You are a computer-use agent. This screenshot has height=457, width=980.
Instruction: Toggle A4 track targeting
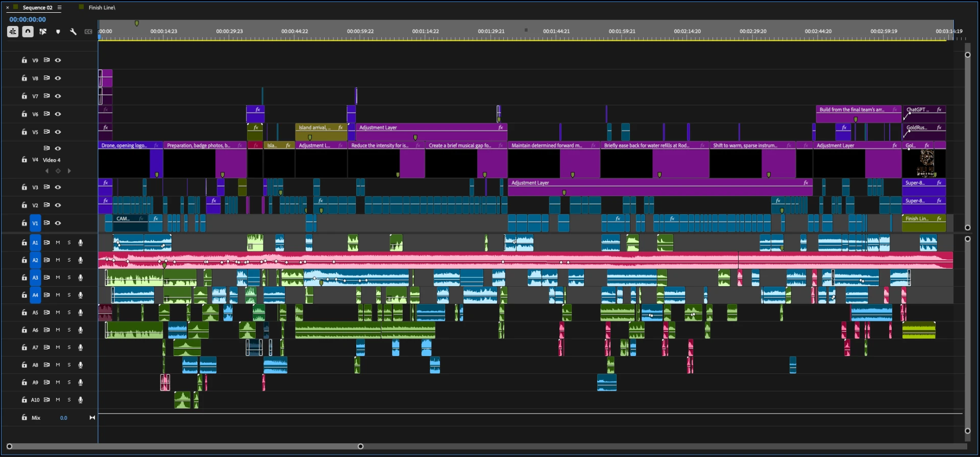(x=35, y=295)
